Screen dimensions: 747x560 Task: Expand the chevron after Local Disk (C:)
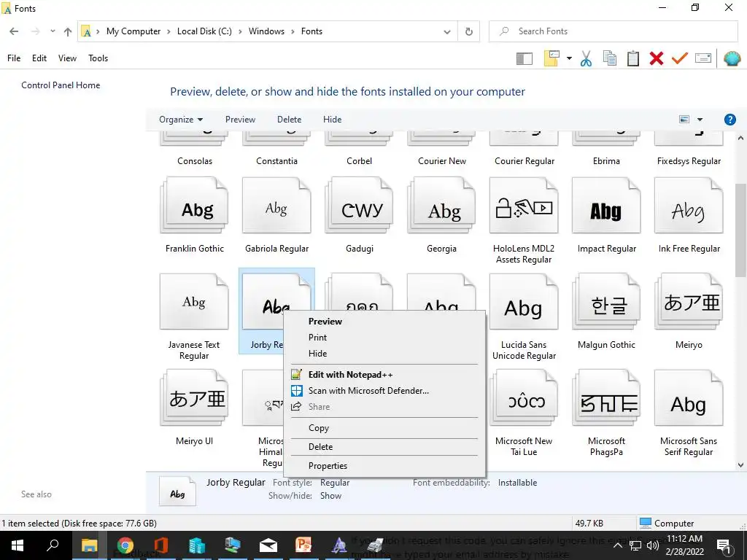pos(240,31)
